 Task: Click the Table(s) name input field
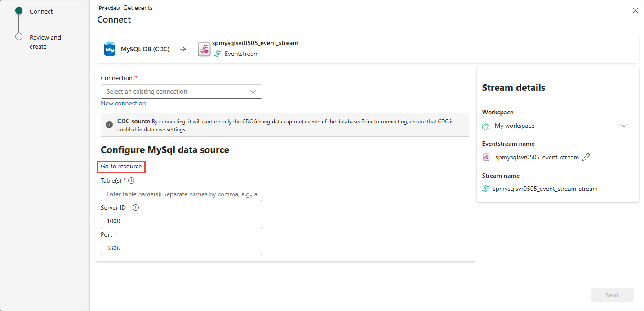point(182,194)
